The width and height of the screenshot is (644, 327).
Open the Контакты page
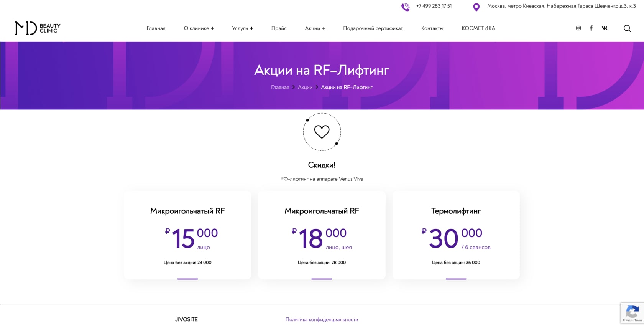click(x=432, y=28)
